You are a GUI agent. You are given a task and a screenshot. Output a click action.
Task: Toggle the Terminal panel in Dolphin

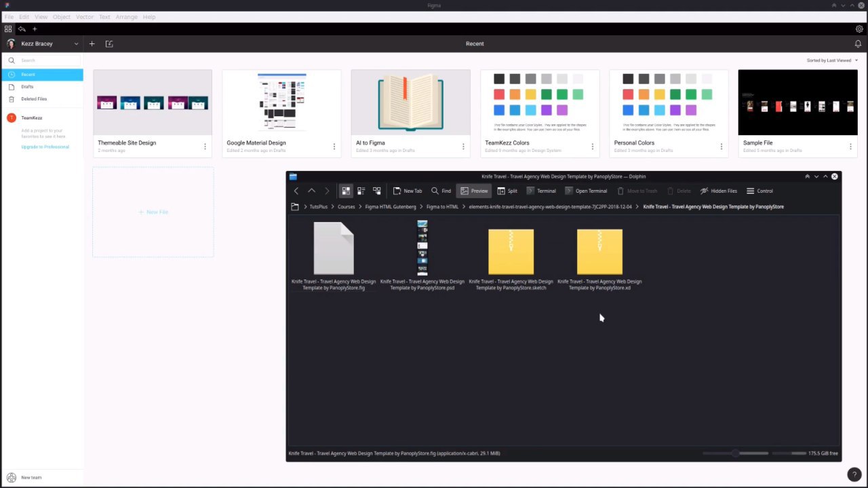point(540,191)
